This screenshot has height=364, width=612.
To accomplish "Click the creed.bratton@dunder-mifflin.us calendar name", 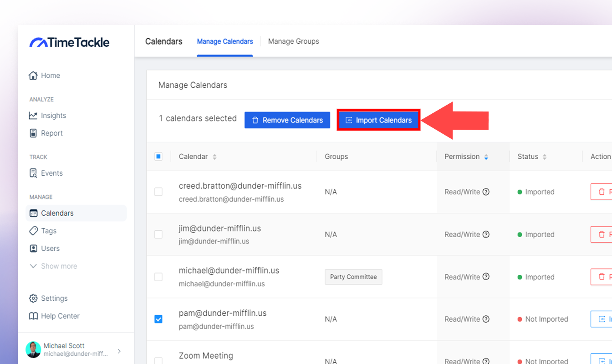I will (240, 186).
